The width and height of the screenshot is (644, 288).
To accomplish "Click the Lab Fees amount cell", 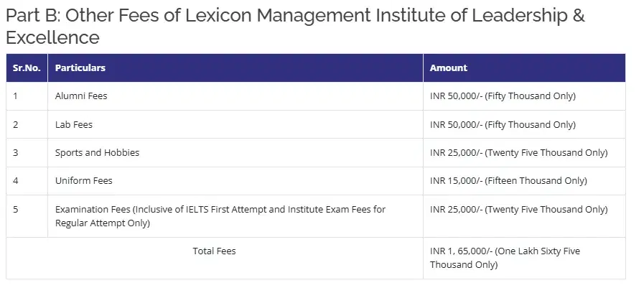I will 503,124.
